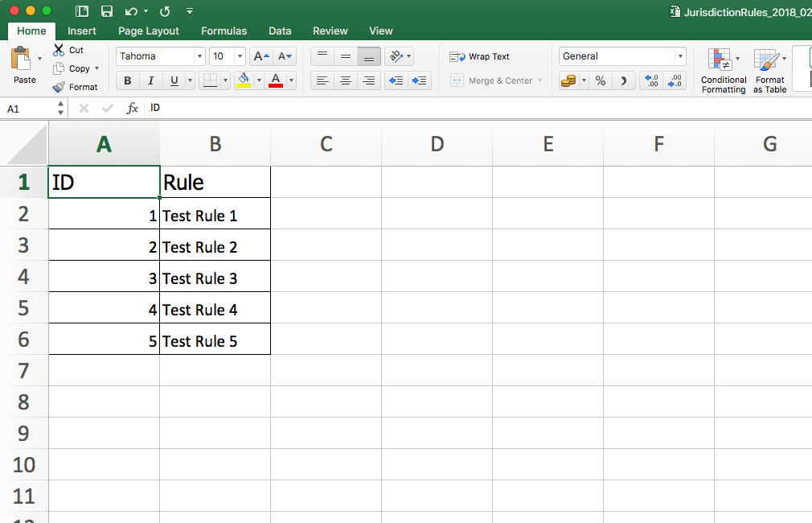Open Conditional Formatting
The image size is (812, 523).
point(724,72)
